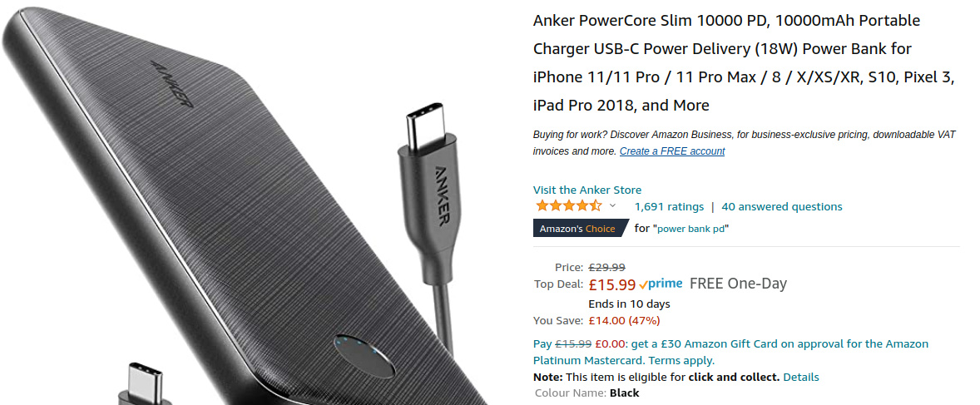Open the 40 answered questions link
Screen dimensions: 980x405
tap(782, 206)
